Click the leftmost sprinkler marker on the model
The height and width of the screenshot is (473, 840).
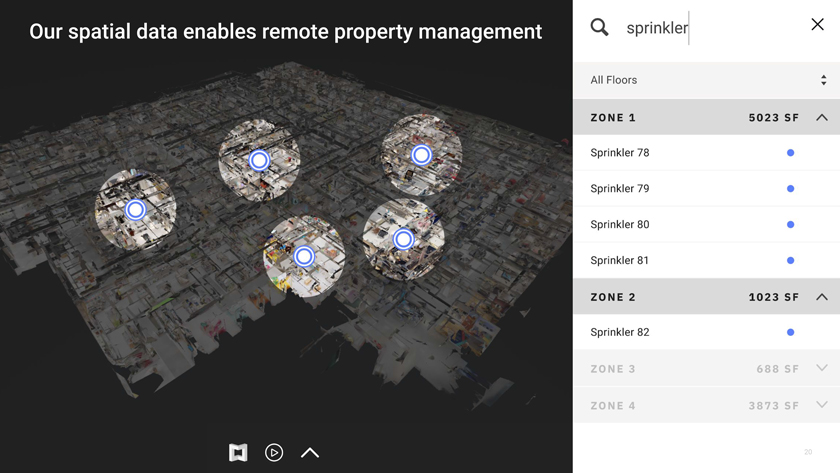136,210
